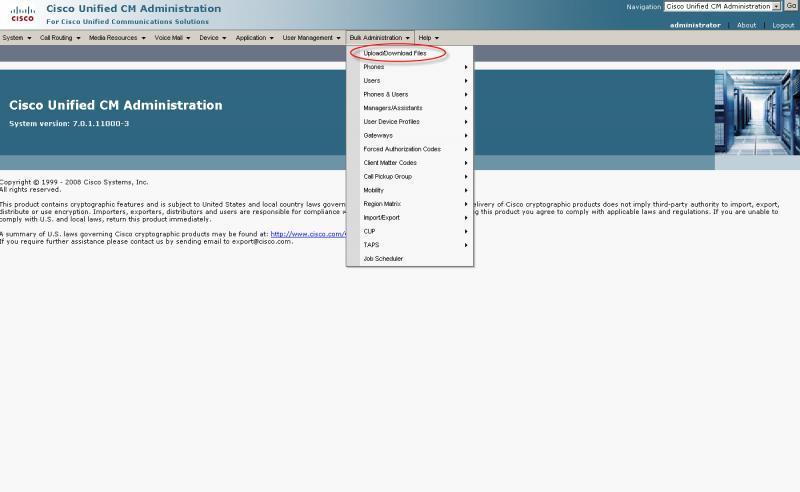Viewport: 800px width, 492px height.
Task: Open the Application menu
Action: [254, 38]
